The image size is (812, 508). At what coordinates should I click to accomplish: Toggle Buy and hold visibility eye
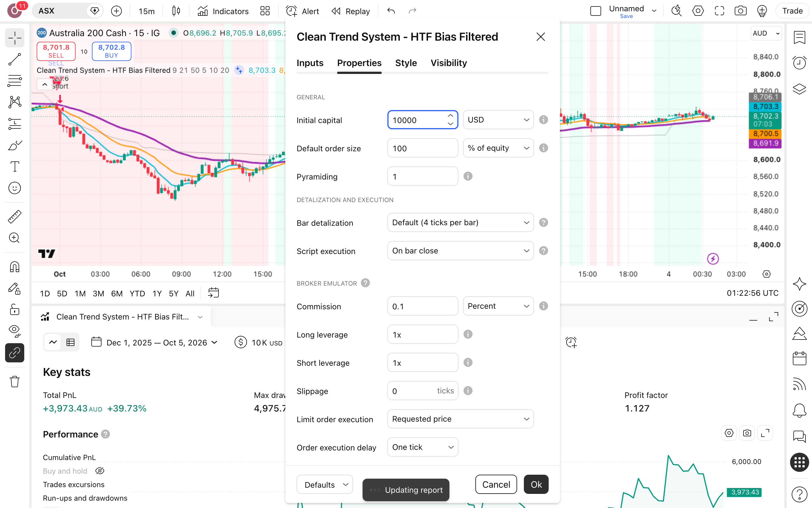click(x=100, y=471)
